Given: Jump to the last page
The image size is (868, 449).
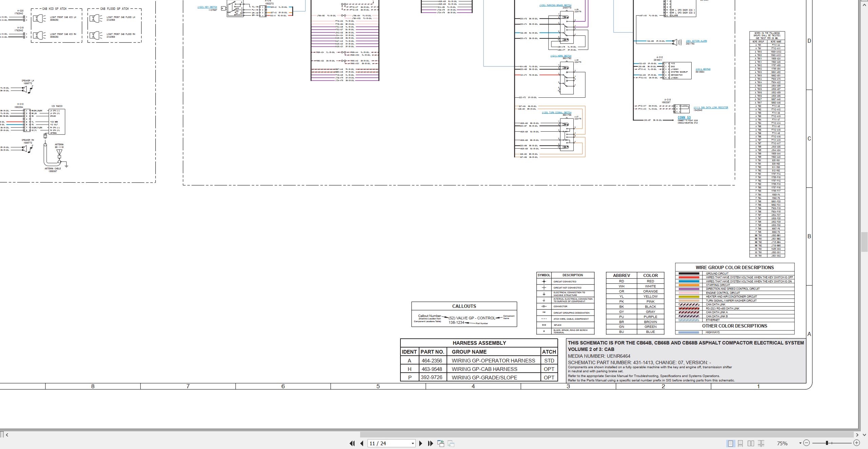Looking at the screenshot, I should [431, 443].
